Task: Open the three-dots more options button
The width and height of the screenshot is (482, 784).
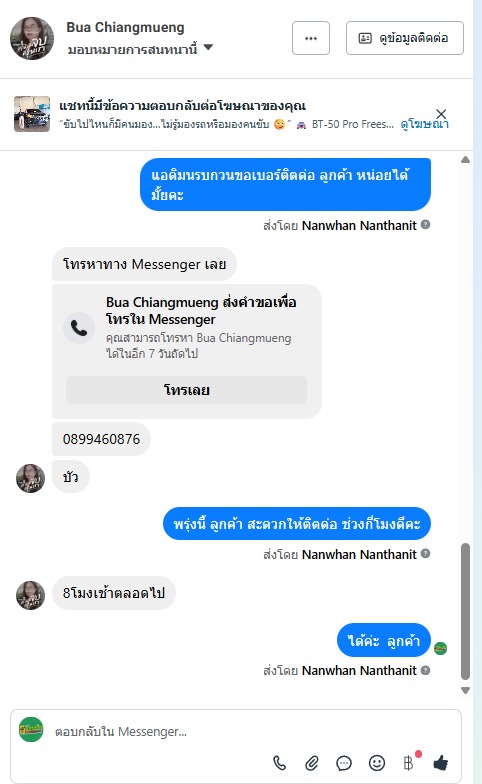Action: tap(311, 38)
